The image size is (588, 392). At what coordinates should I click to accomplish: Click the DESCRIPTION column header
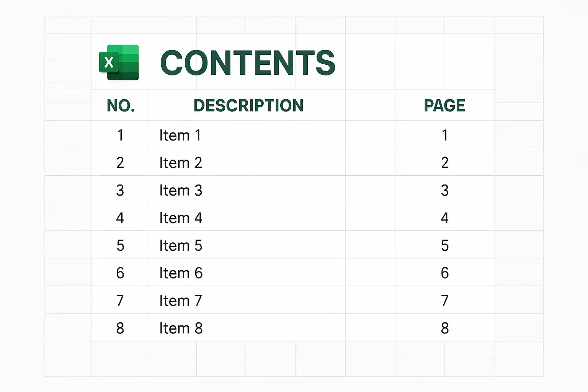tap(248, 106)
